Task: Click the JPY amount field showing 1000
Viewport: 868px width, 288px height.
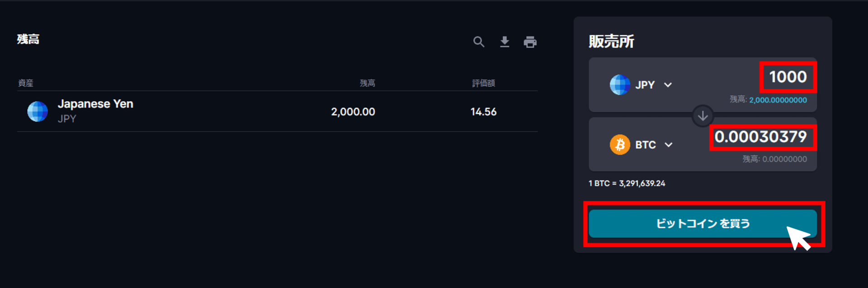Action: pos(788,77)
